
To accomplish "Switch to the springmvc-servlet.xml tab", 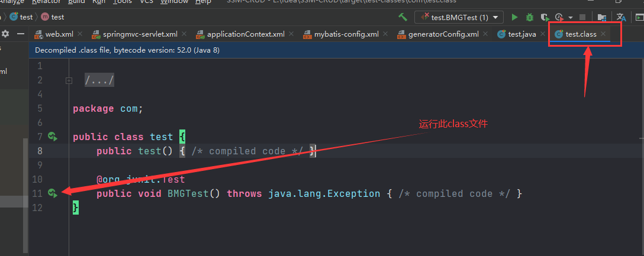I will 140,34.
